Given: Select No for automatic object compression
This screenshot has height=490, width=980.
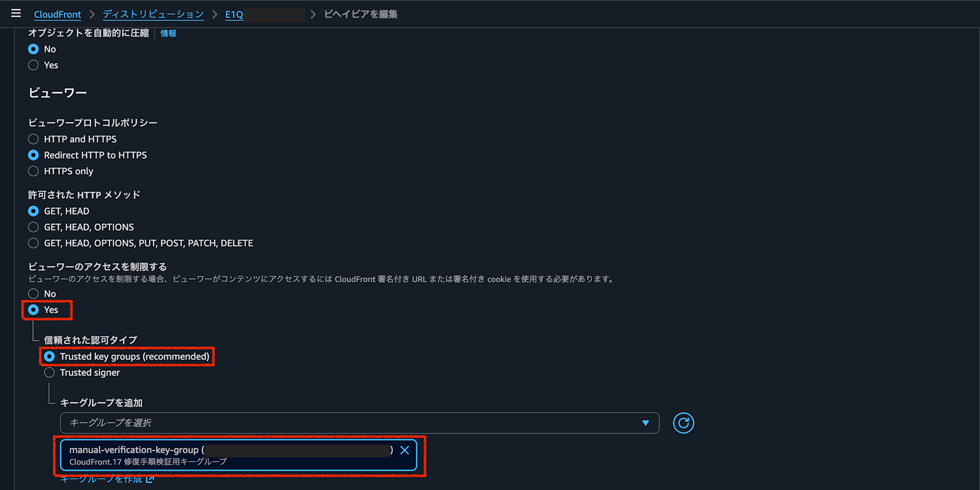Looking at the screenshot, I should pyautogui.click(x=33, y=49).
